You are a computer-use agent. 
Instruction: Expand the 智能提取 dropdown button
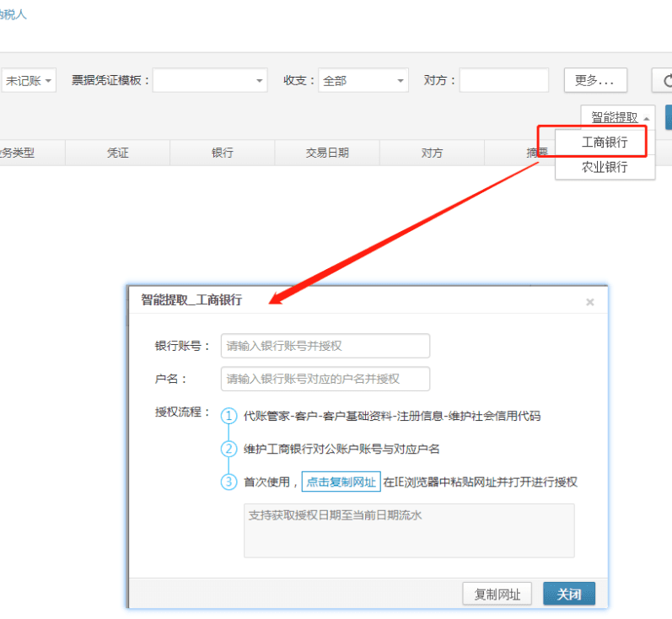coord(617,117)
